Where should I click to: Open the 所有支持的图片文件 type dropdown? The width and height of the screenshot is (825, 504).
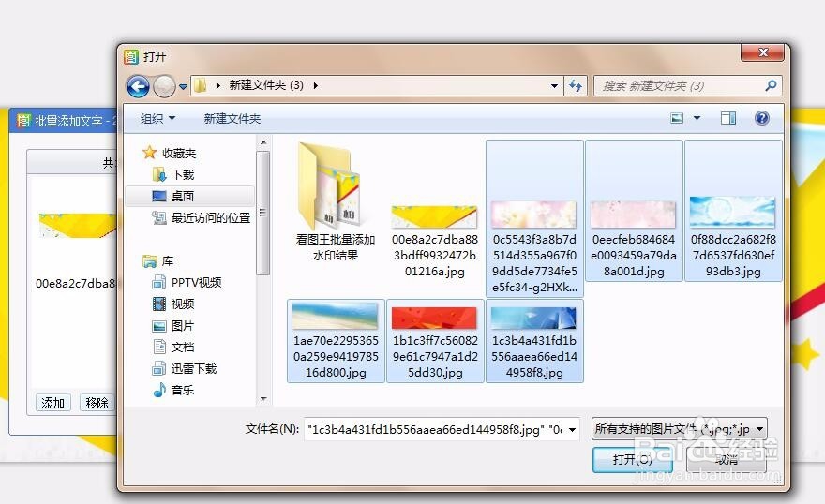(680, 429)
